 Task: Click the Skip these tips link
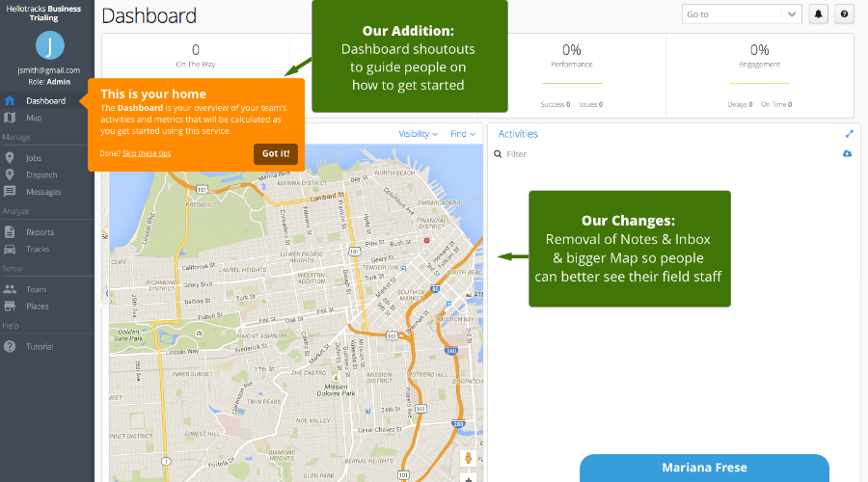coord(147,153)
